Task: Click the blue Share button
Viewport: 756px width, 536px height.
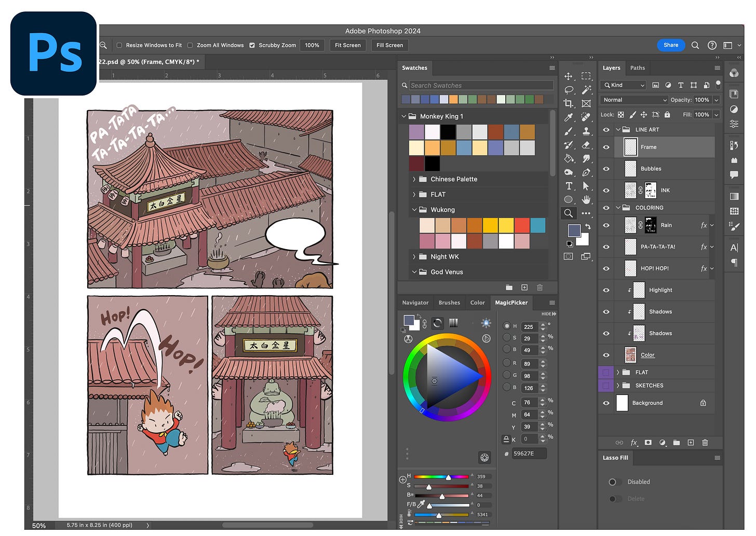Action: 671,45
